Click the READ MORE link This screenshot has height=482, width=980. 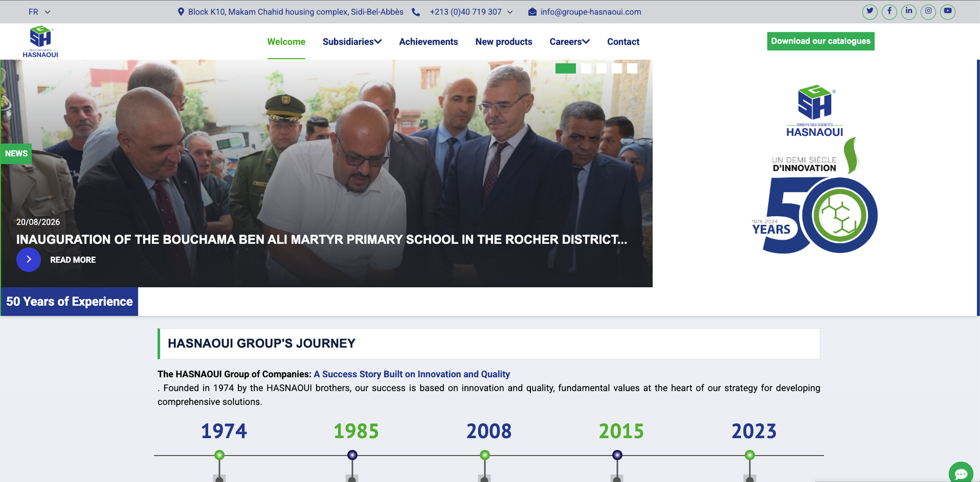coord(73,260)
